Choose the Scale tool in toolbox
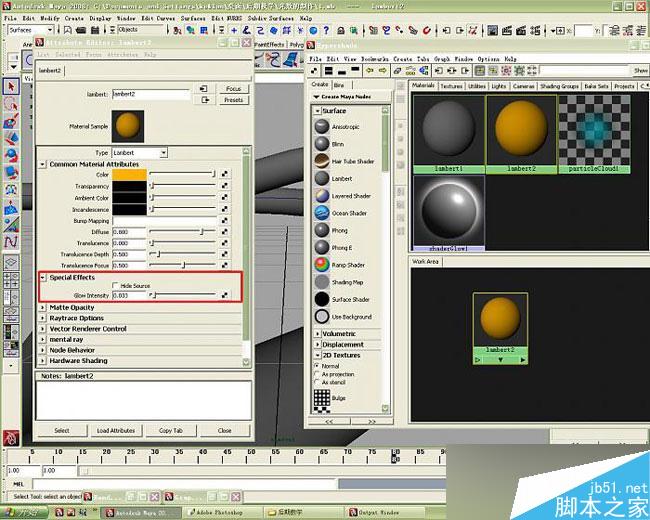 (11, 173)
